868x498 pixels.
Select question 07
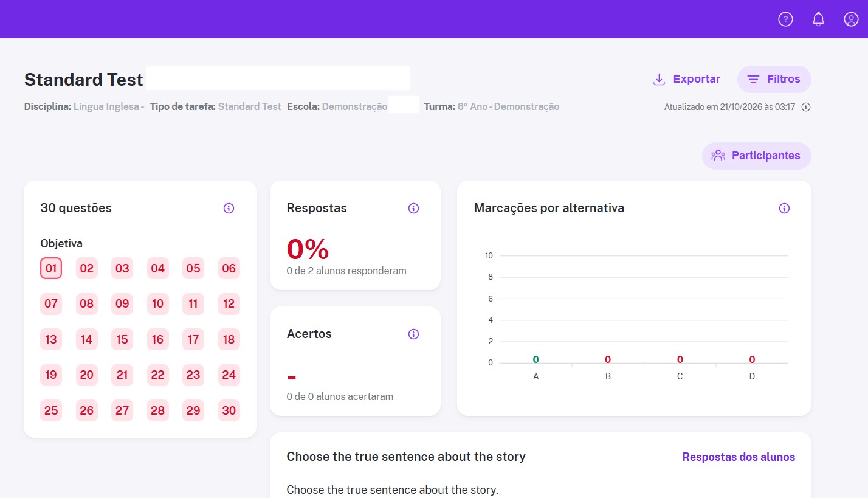pyautogui.click(x=51, y=303)
